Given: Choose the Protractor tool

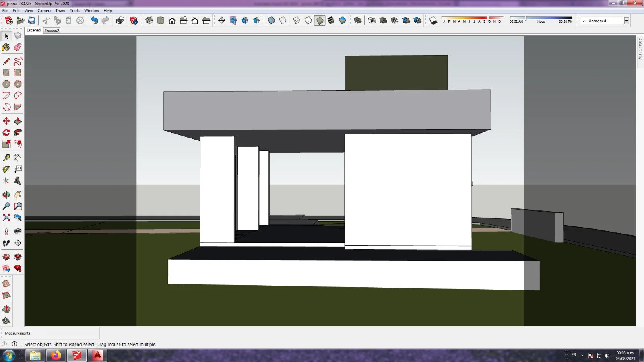Looking at the screenshot, I should coord(6,169).
